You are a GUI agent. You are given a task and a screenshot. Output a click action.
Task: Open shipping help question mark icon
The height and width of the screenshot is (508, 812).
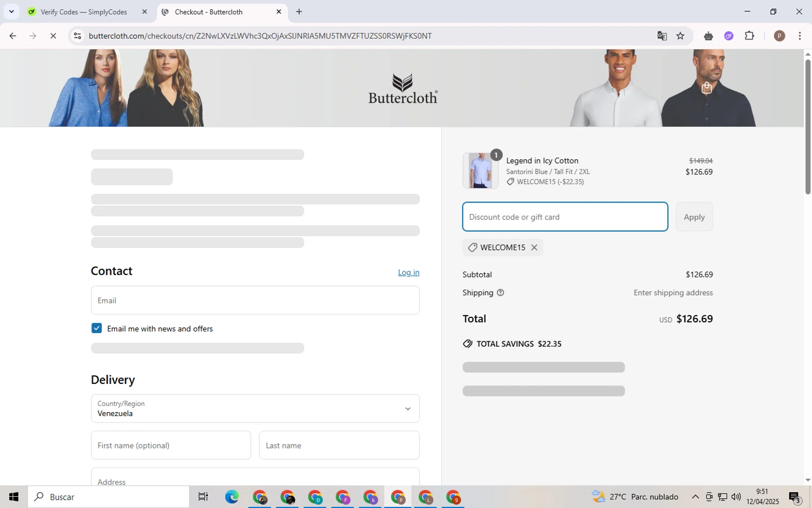click(500, 292)
